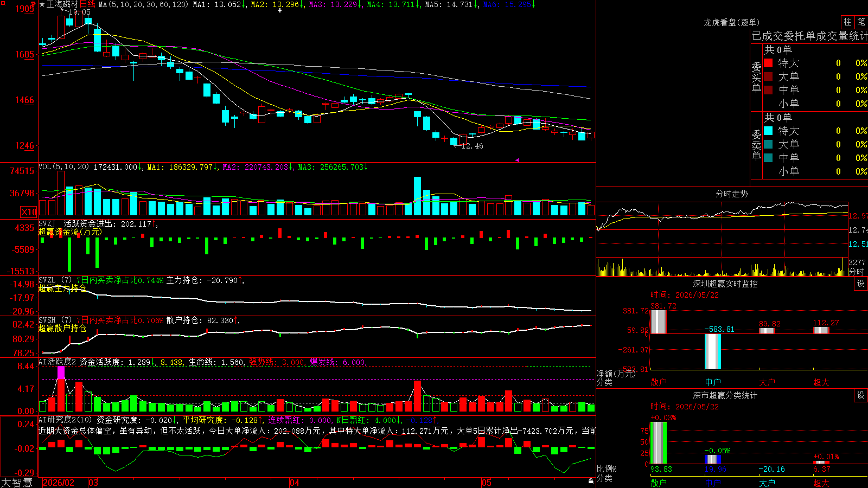
Task: Click the 委买单 vertical label
Action: [x=756, y=78]
